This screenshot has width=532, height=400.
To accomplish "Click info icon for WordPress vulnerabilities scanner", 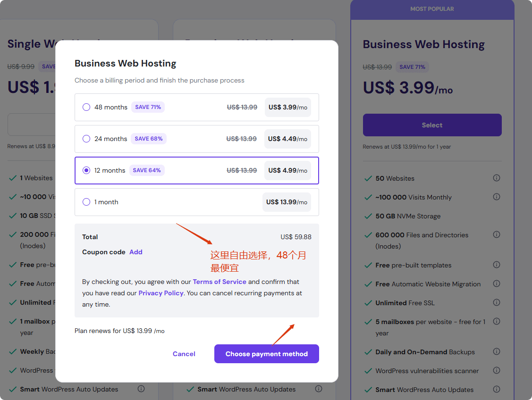I will click(x=496, y=370).
